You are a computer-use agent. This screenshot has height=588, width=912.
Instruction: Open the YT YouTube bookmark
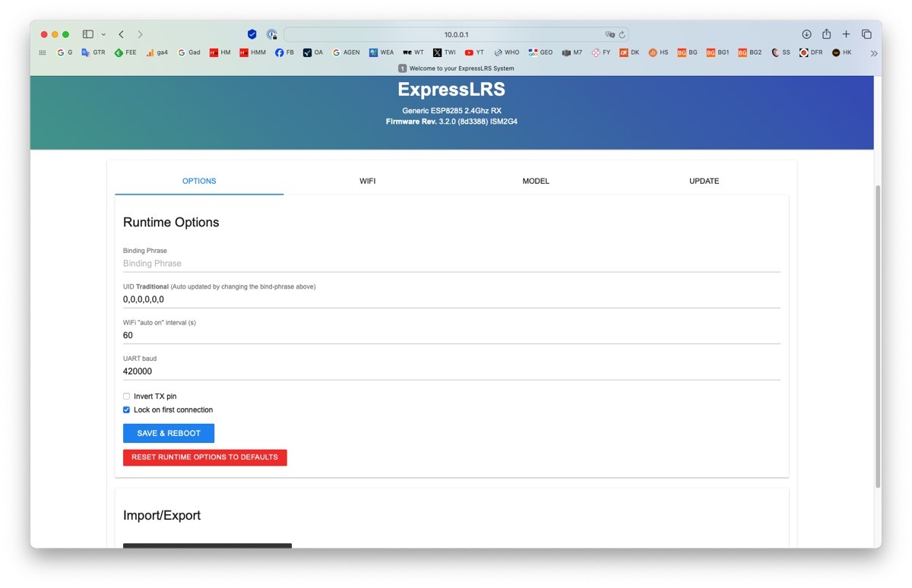(474, 52)
